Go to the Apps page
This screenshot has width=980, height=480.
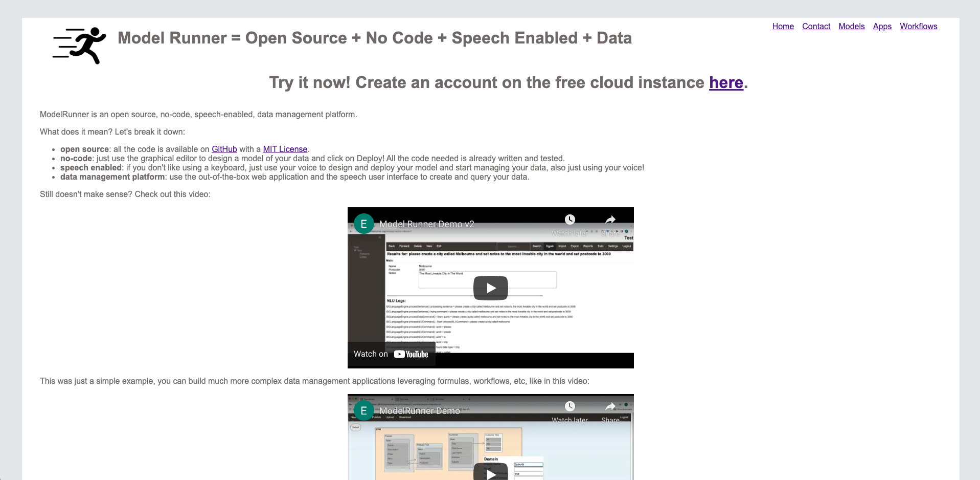coord(882,27)
